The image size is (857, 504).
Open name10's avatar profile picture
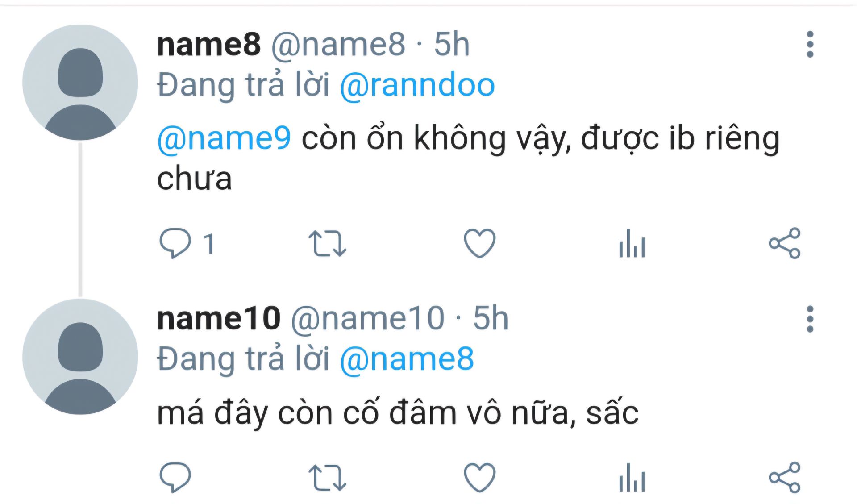(80, 357)
